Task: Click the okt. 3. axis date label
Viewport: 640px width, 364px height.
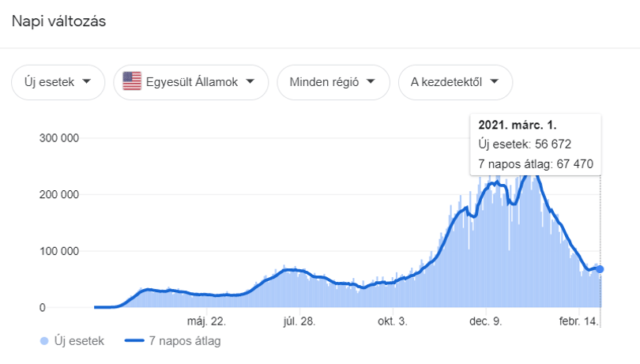Action: (x=392, y=321)
